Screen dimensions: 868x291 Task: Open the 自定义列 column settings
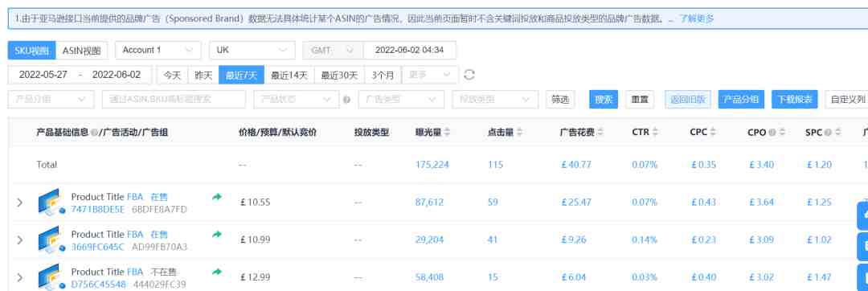(847, 100)
